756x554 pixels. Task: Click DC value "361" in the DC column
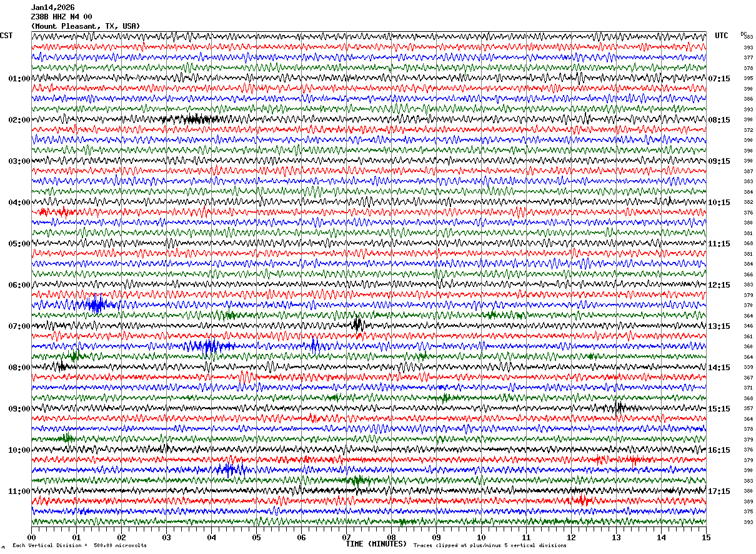pyautogui.click(x=748, y=336)
